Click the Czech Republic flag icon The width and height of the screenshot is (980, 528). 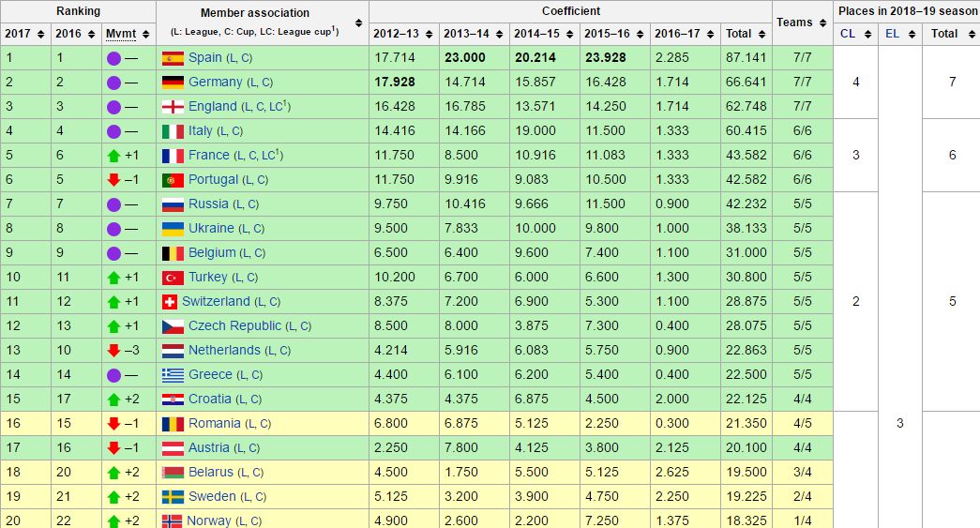coord(173,326)
